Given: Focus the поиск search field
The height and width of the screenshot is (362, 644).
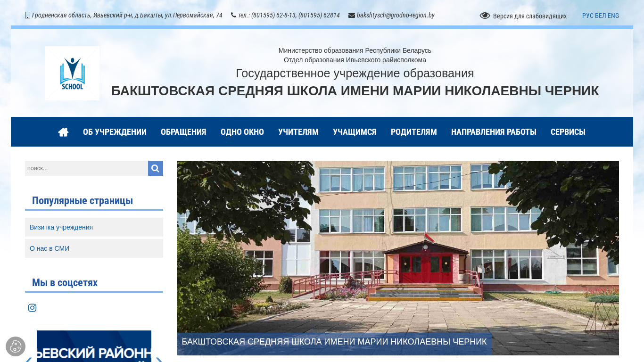Looking at the screenshot, I should (86, 168).
